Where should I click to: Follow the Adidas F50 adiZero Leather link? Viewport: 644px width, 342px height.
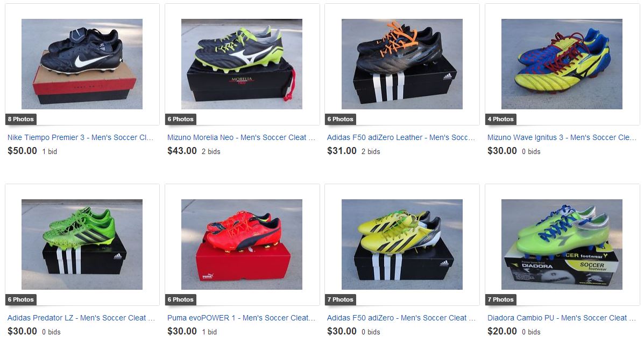coord(401,138)
